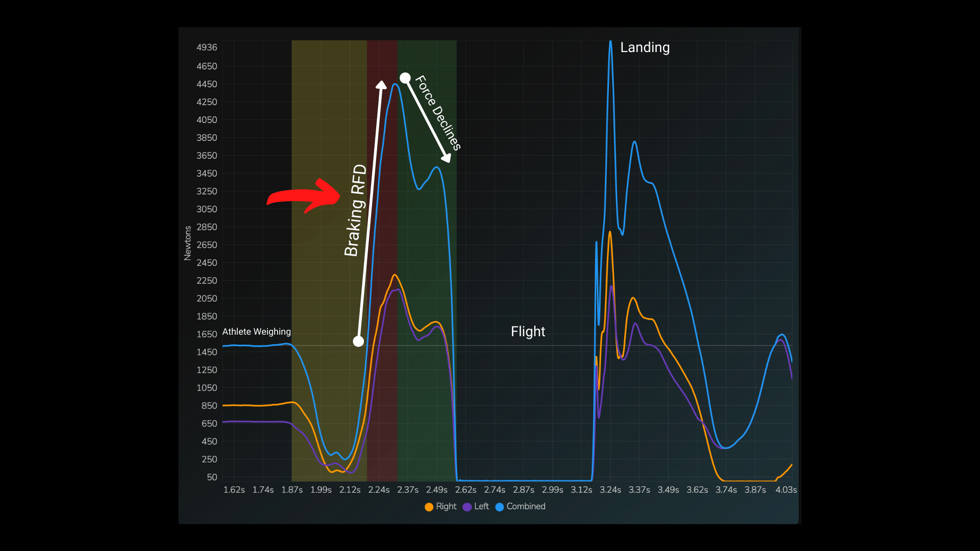The image size is (980, 551).
Task: Select the Landing label
Action: [645, 47]
